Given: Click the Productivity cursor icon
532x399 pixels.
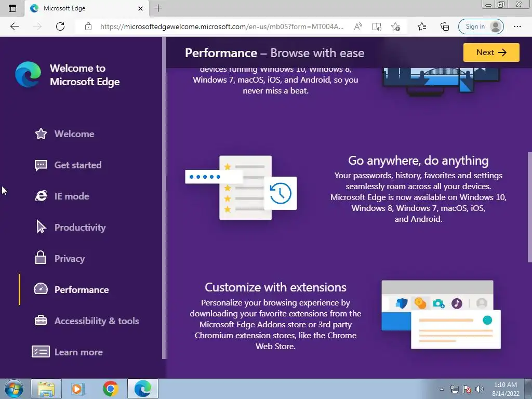Looking at the screenshot, I should point(41,227).
